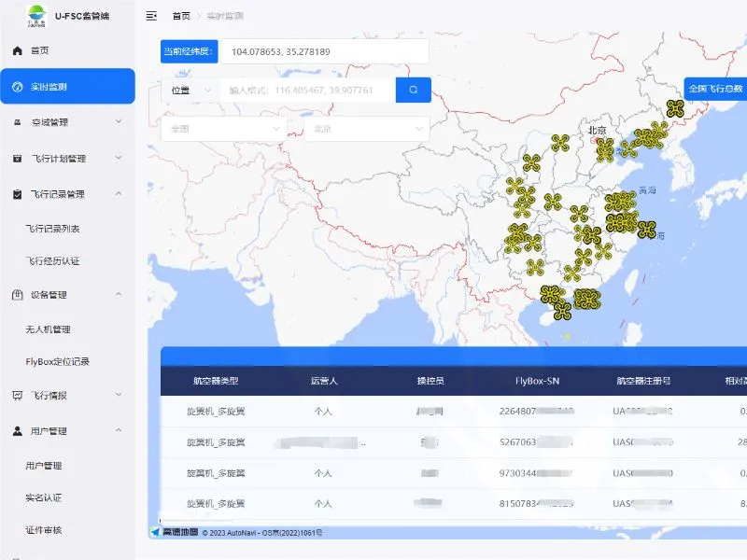The width and height of the screenshot is (747, 560).
Task: Click 首页 in the breadcrumb
Action: tap(181, 16)
